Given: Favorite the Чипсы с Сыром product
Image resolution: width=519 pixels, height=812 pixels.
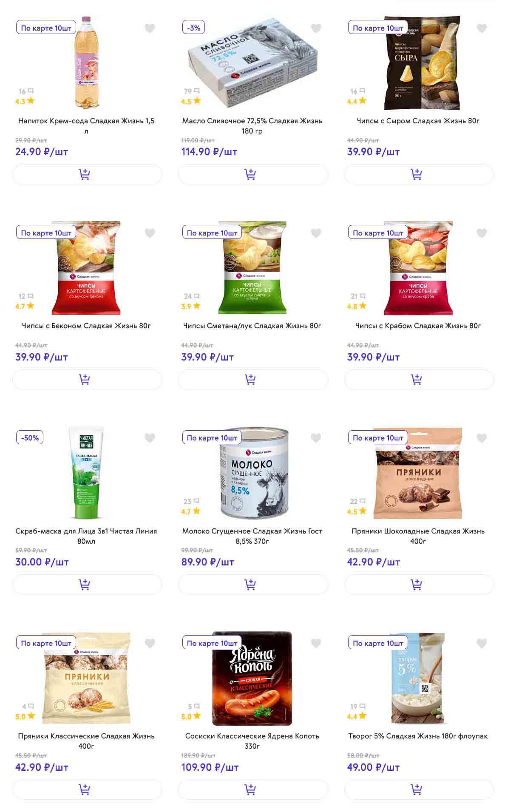Looking at the screenshot, I should click(x=482, y=28).
